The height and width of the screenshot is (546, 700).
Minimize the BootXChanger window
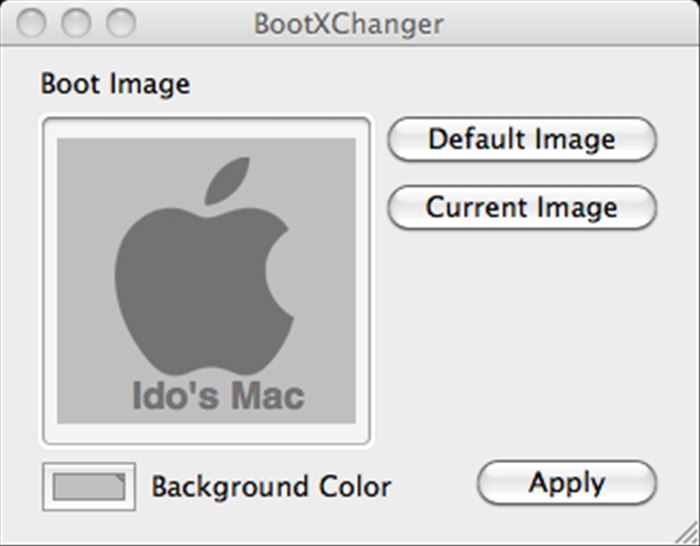pos(76,22)
